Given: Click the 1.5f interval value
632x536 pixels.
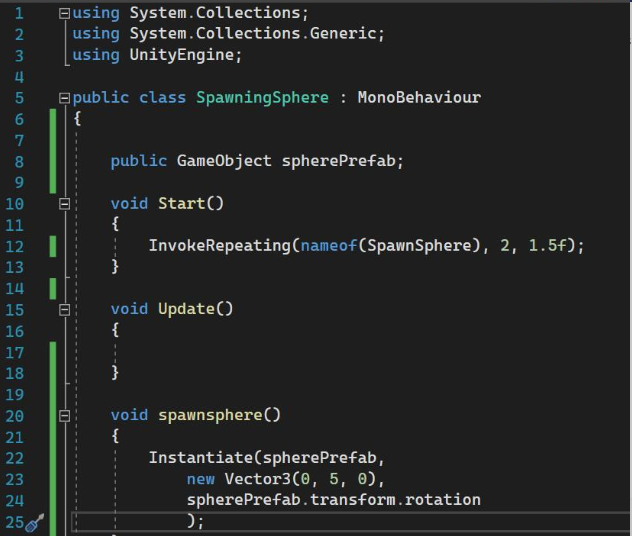Looking at the screenshot, I should [x=548, y=245].
